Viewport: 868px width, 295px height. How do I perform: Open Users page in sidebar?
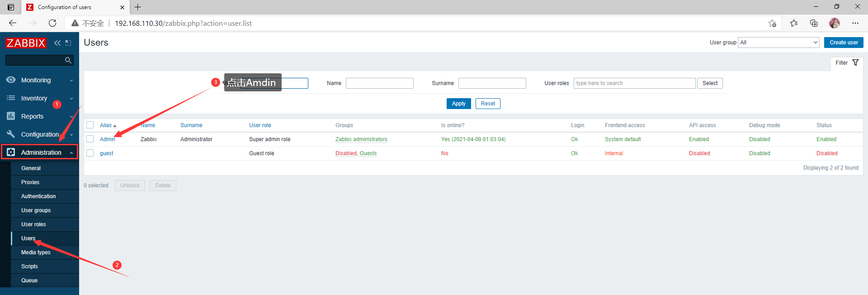point(28,238)
